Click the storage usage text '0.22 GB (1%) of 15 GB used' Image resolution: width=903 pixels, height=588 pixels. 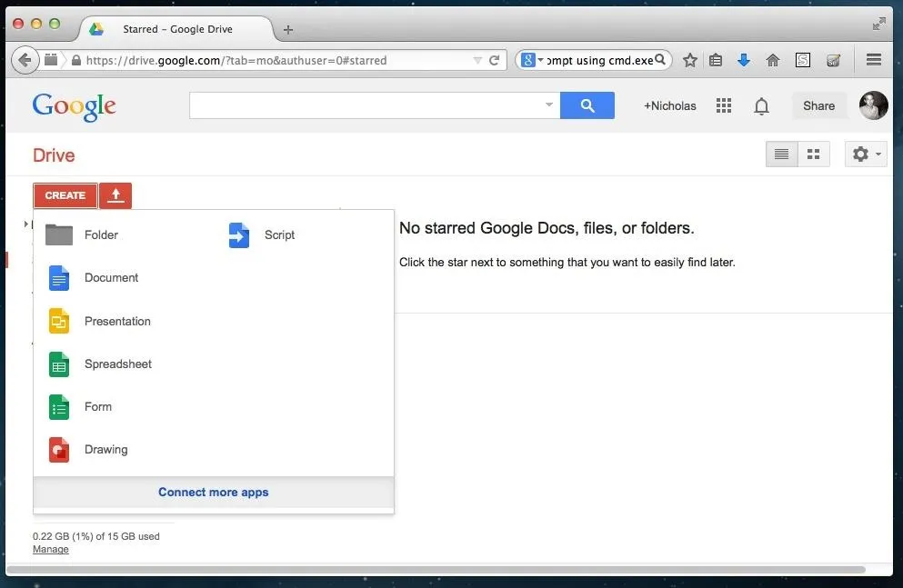(x=96, y=536)
